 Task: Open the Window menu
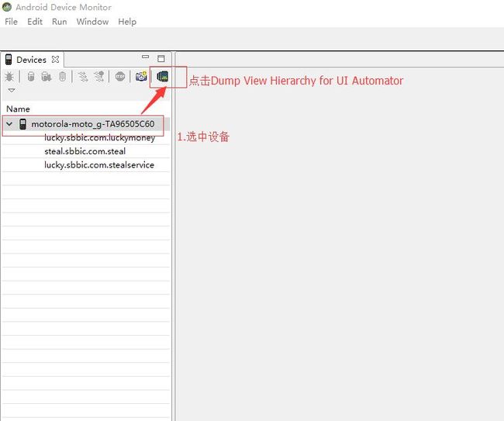pos(92,22)
